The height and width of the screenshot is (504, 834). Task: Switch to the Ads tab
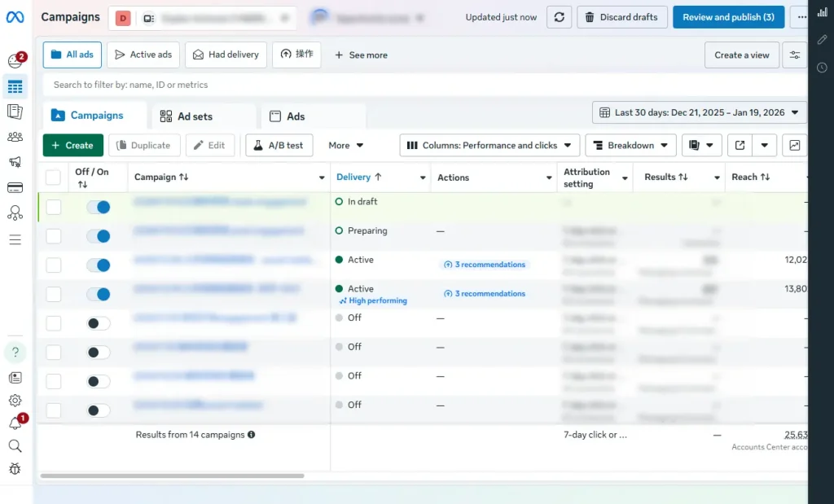[285, 116]
